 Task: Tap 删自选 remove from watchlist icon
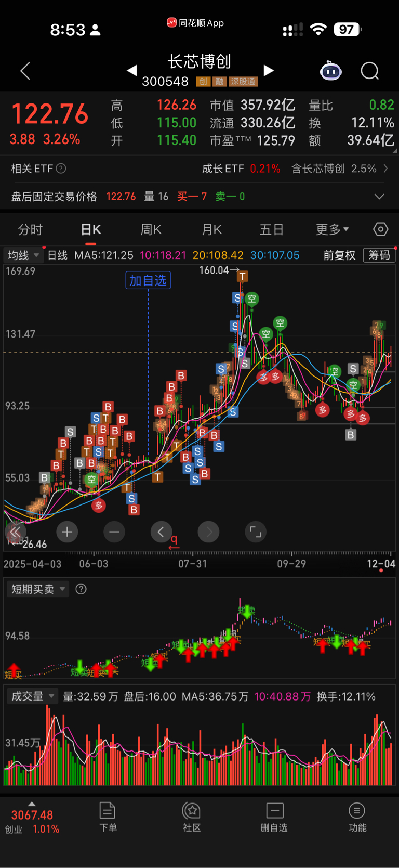click(x=274, y=817)
